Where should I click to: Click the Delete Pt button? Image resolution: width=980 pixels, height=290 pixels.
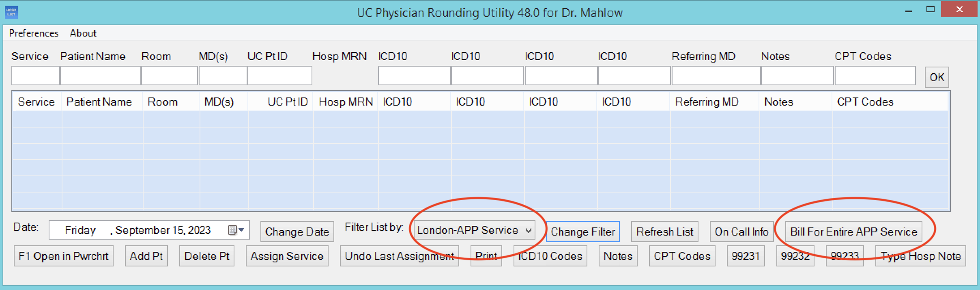tap(206, 256)
